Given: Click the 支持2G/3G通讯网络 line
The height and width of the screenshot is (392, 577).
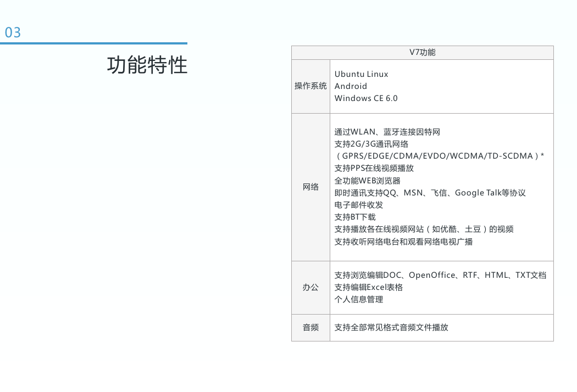Looking at the screenshot, I should pos(371,144).
